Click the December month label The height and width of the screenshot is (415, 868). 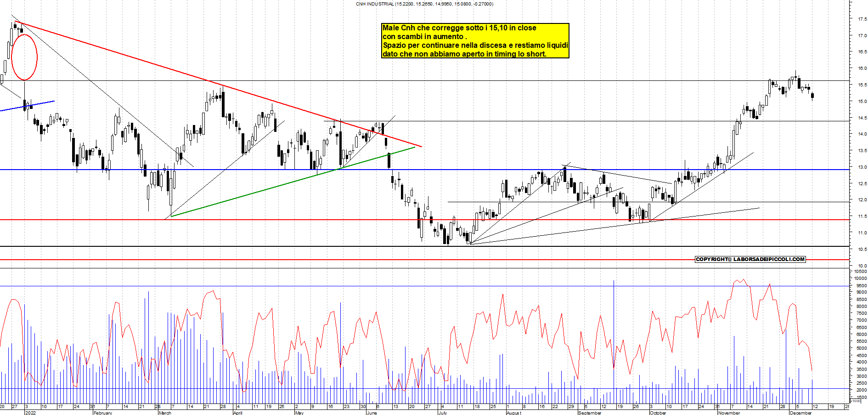pyautogui.click(x=800, y=413)
